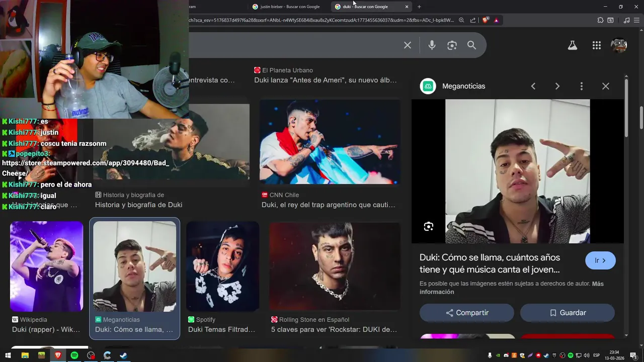Open Spotify from the taskbar

click(74, 355)
